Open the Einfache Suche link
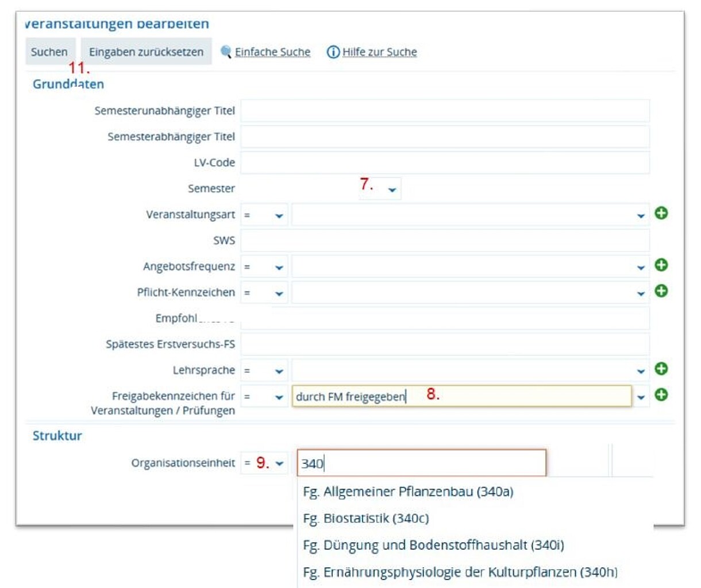Image resolution: width=701 pixels, height=588 pixels. (272, 52)
